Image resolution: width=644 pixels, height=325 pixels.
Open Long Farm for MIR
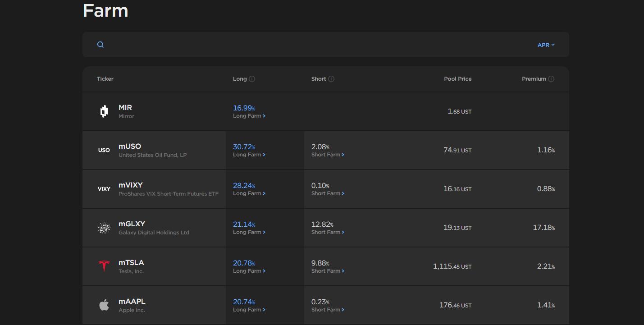[249, 116]
